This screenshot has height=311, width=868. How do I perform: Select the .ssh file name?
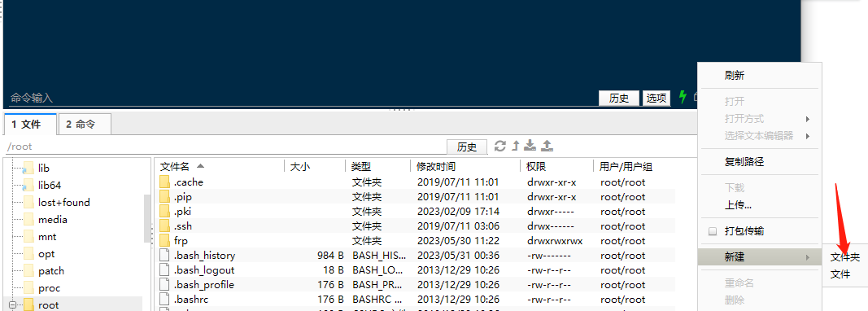coord(183,226)
